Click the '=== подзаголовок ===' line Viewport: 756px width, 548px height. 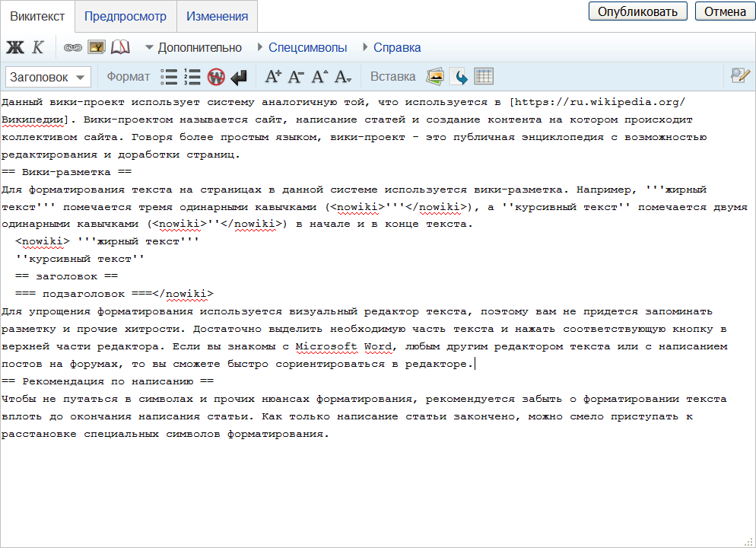84,295
